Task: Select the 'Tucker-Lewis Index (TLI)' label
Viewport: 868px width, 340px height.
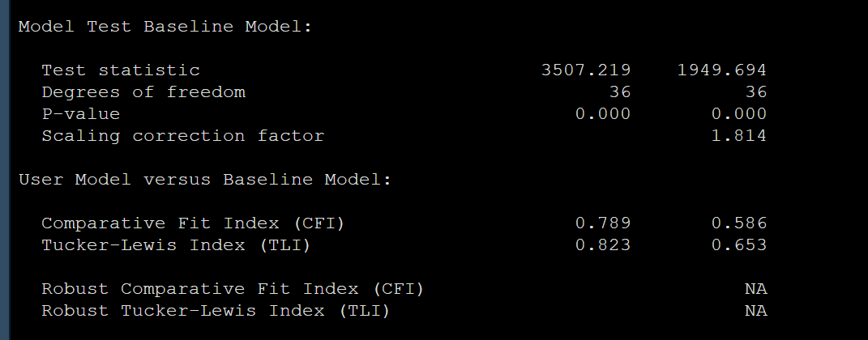Action: [176, 245]
